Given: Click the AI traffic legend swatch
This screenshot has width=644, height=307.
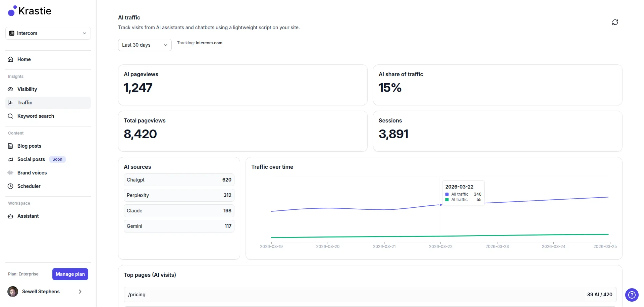Looking at the screenshot, I should click(x=447, y=200).
